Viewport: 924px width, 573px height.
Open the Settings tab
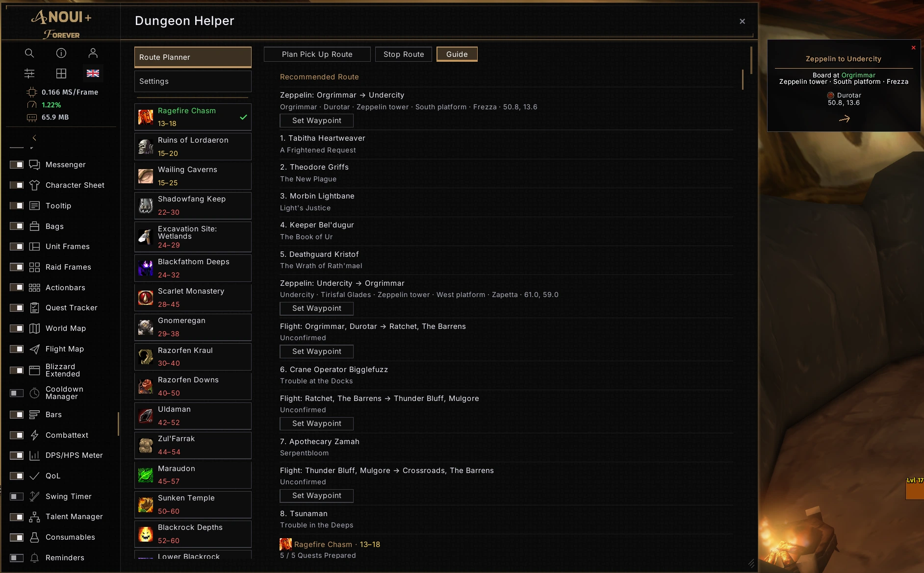tap(193, 81)
